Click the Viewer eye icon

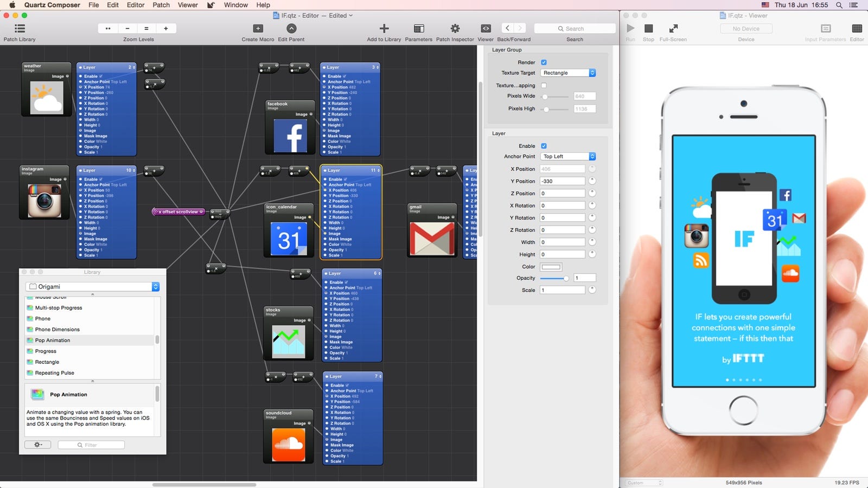click(x=486, y=29)
